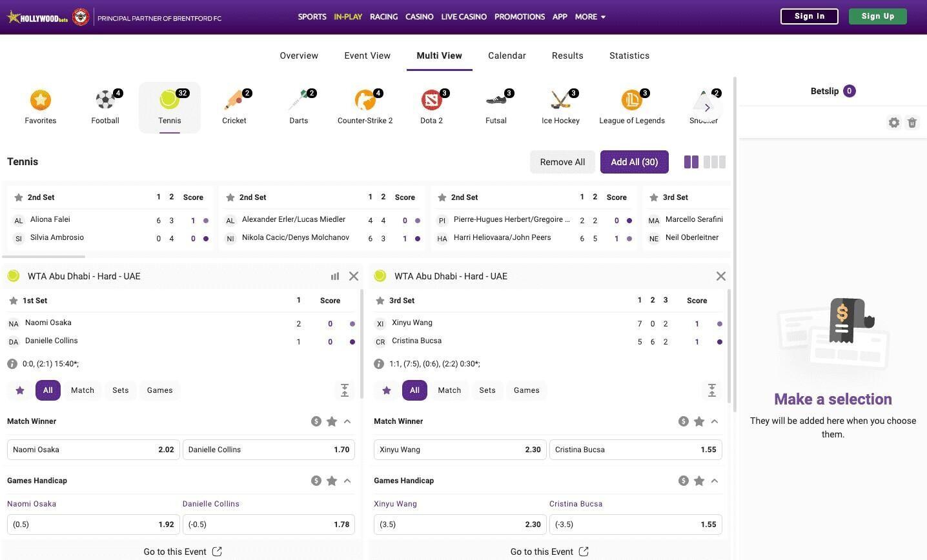Collapse Games Handicap in Wang panel
Image resolution: width=927 pixels, height=560 pixels.
coord(715,481)
